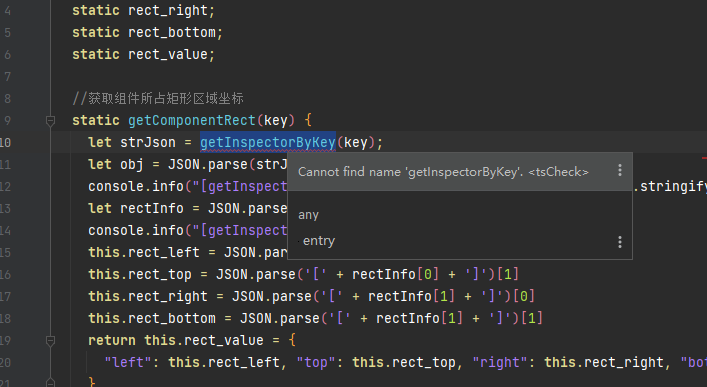Place cursor on 'static rect_bottom;' line
This screenshot has height=387, width=707.
pos(147,32)
